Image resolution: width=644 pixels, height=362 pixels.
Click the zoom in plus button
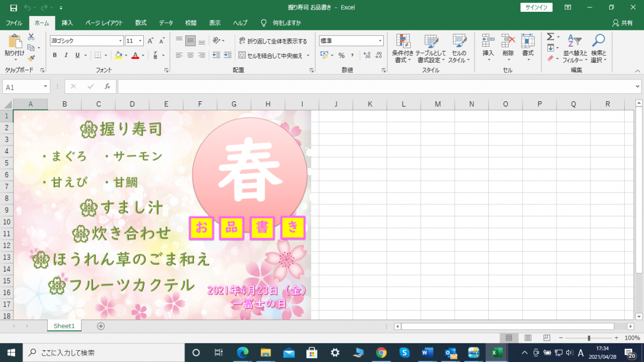coord(616,338)
